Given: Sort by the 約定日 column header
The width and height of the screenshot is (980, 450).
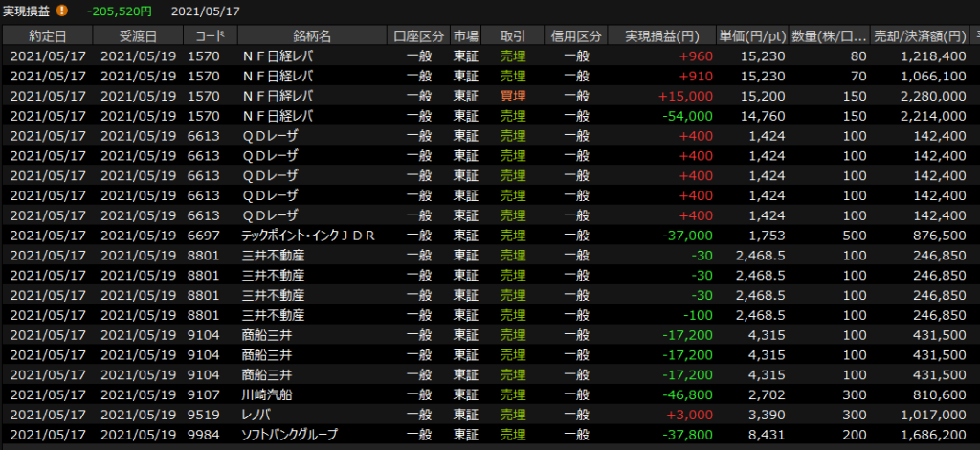Looking at the screenshot, I should pyautogui.click(x=48, y=36).
